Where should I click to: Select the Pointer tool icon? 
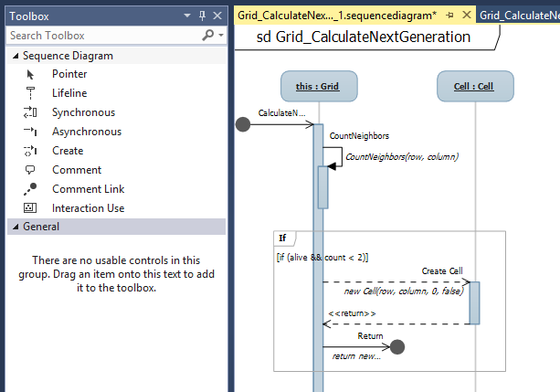pyautogui.click(x=30, y=74)
